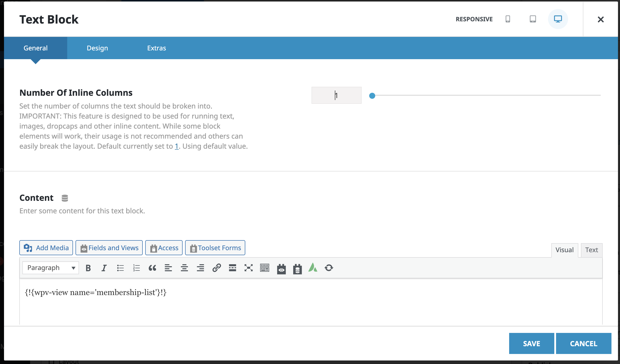This screenshot has height=364, width=620.
Task: Insert Read More tag
Action: pos(233,268)
